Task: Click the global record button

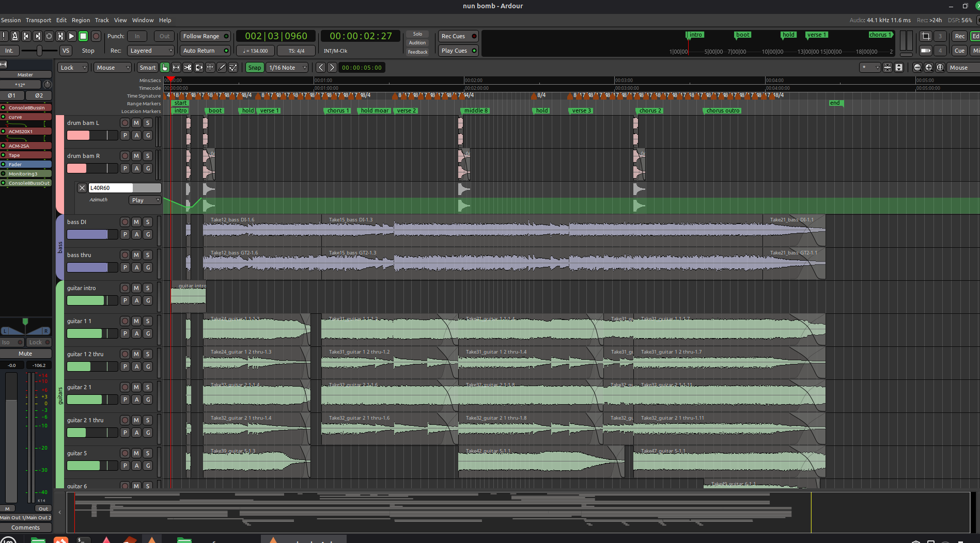Action: [96, 36]
